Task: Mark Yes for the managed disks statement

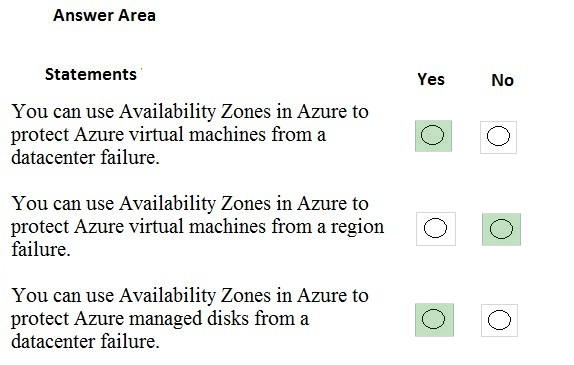Action: click(x=433, y=319)
